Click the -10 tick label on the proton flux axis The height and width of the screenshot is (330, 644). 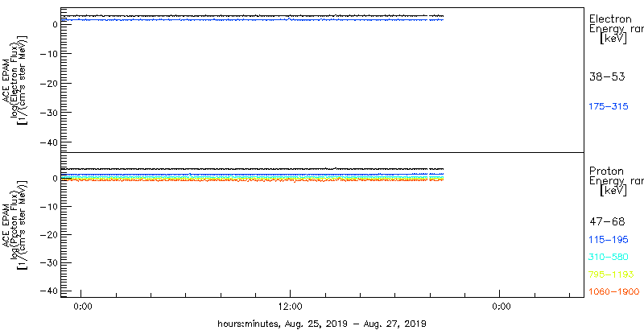click(x=50, y=207)
